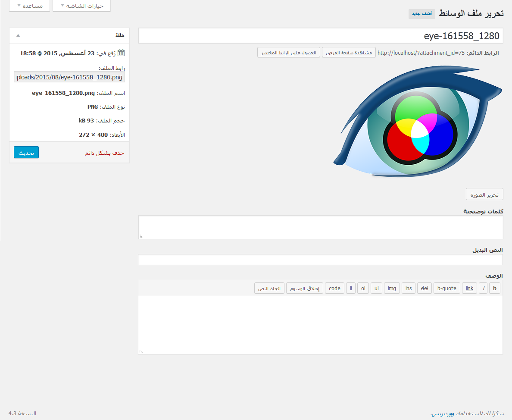The width and height of the screenshot is (512, 420).
Task: Click حذف بشكل دائم delete link
Action: pyautogui.click(x=104, y=153)
